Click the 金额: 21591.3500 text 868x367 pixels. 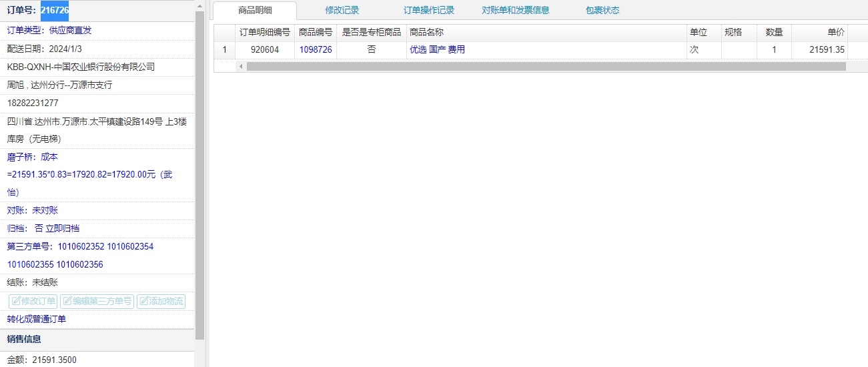click(42, 360)
